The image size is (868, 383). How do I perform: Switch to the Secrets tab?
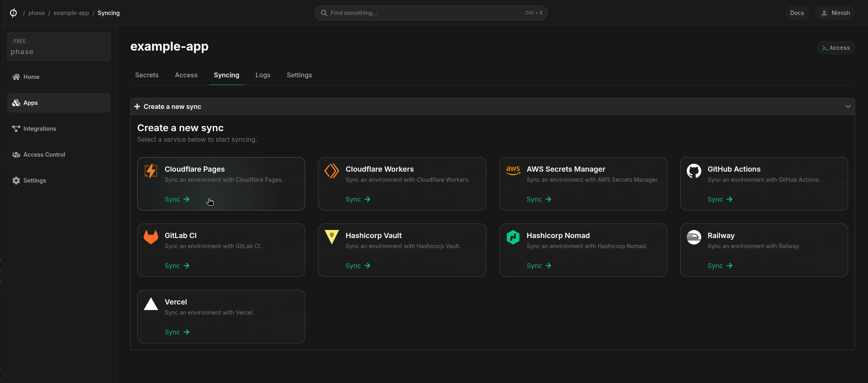coord(146,75)
